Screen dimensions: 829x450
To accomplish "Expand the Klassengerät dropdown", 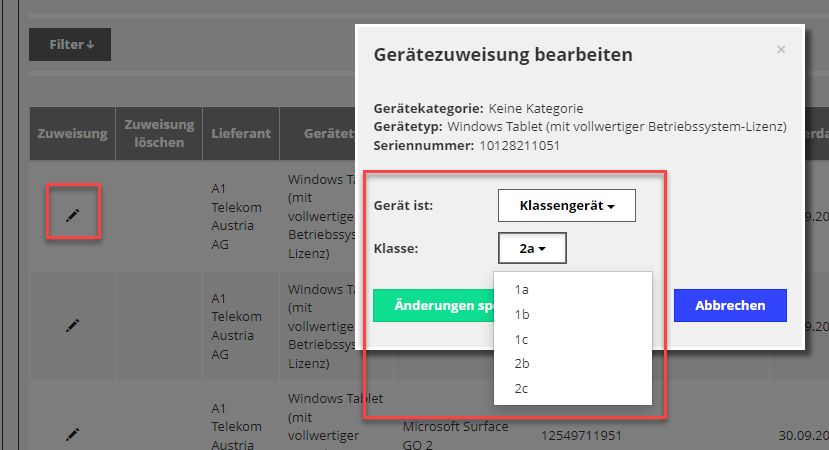I will click(566, 206).
